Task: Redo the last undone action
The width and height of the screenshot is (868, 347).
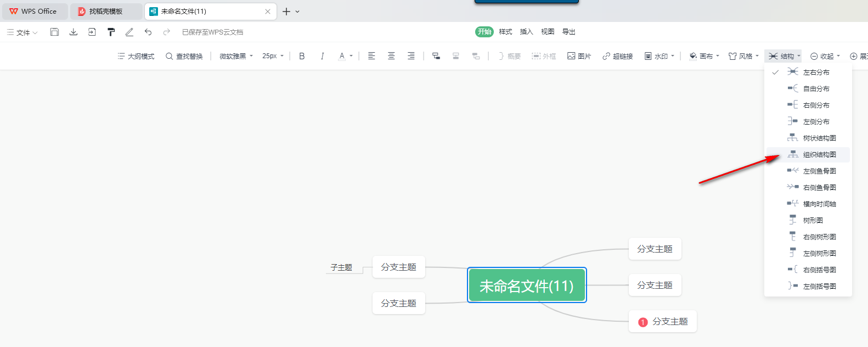Action: pos(167,32)
